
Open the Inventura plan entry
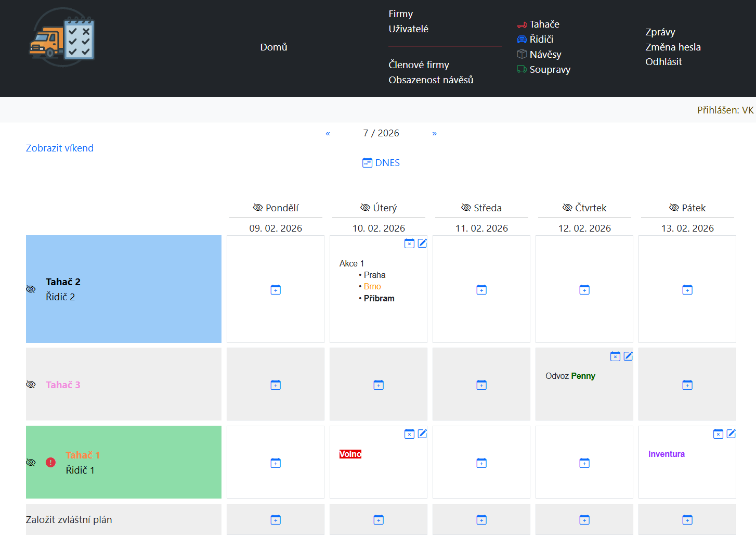[666, 454]
